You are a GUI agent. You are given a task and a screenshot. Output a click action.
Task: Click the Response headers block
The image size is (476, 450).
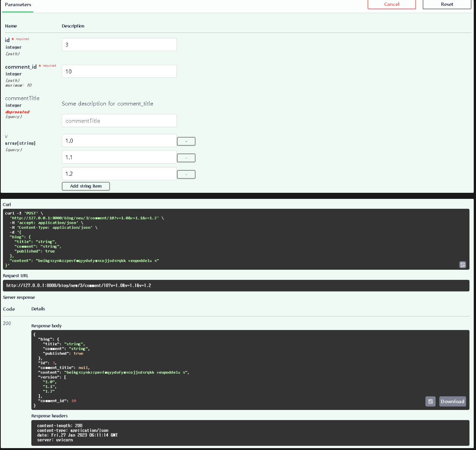250,433
